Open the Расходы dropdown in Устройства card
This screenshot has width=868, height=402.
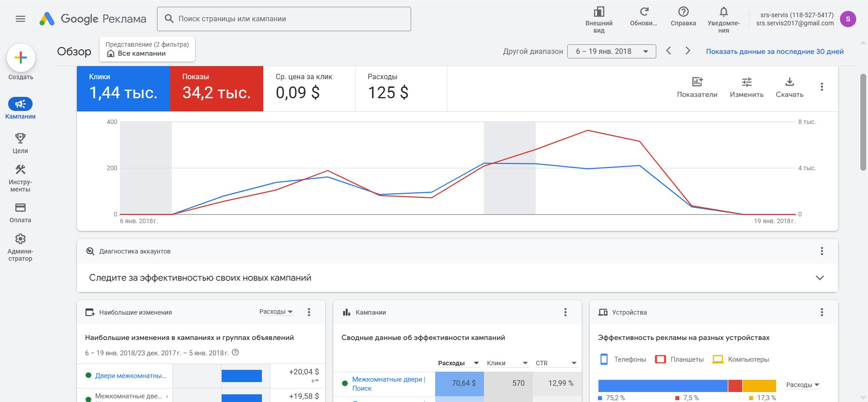pyautogui.click(x=803, y=385)
